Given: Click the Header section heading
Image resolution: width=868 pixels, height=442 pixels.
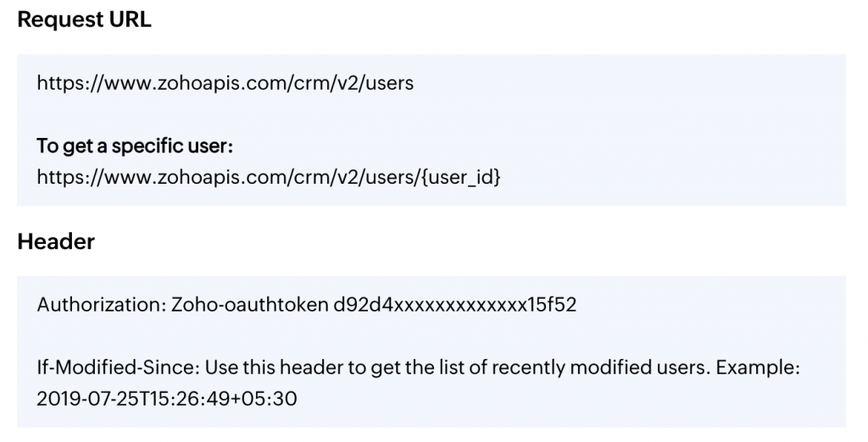Looking at the screenshot, I should (x=56, y=241).
